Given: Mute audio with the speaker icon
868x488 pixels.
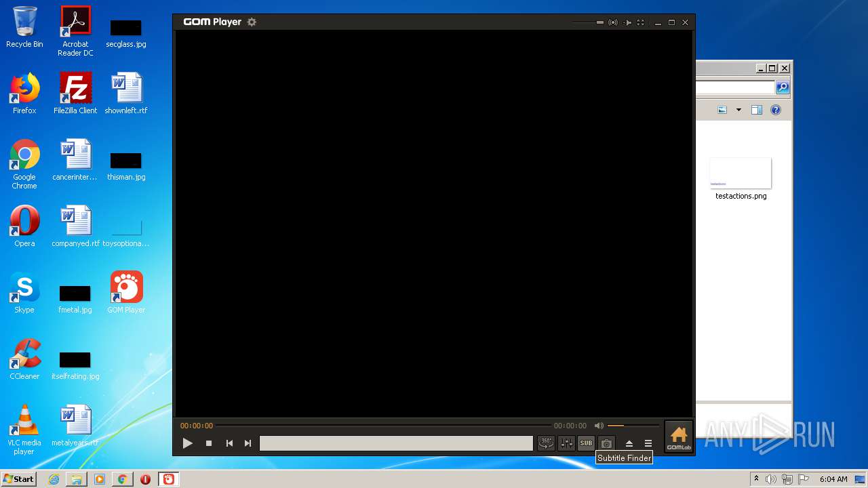Looking at the screenshot, I should 599,426.
